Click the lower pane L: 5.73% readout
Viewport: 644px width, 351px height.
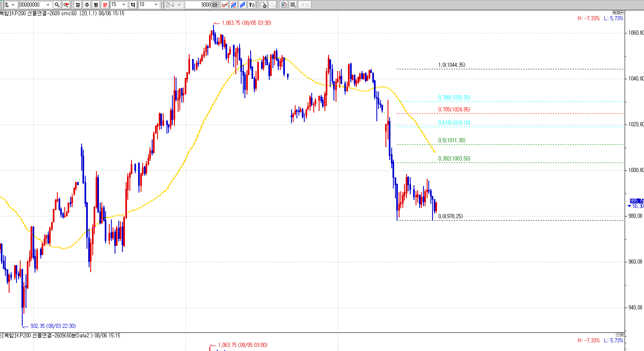click(613, 340)
